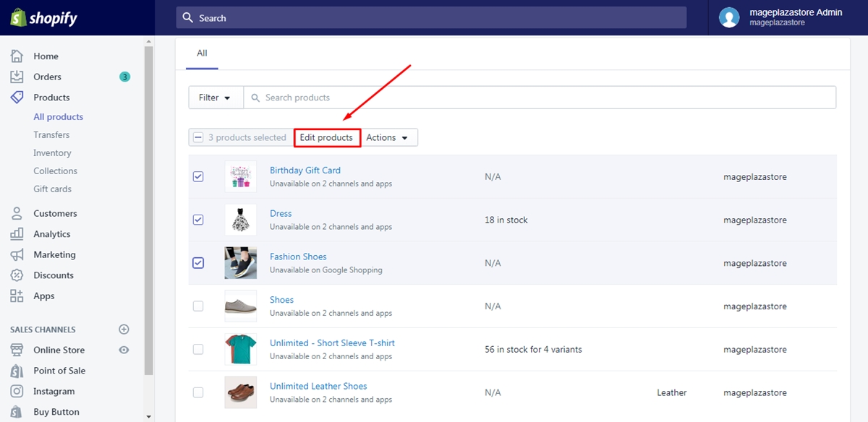
Task: Click the sidebar scrollbar down arrow
Action: [149, 416]
